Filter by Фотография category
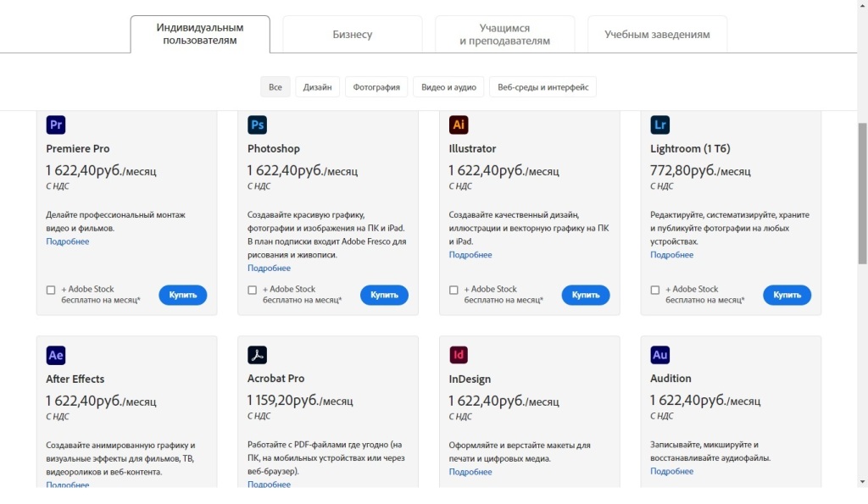This screenshot has height=504, width=868. pos(376,87)
